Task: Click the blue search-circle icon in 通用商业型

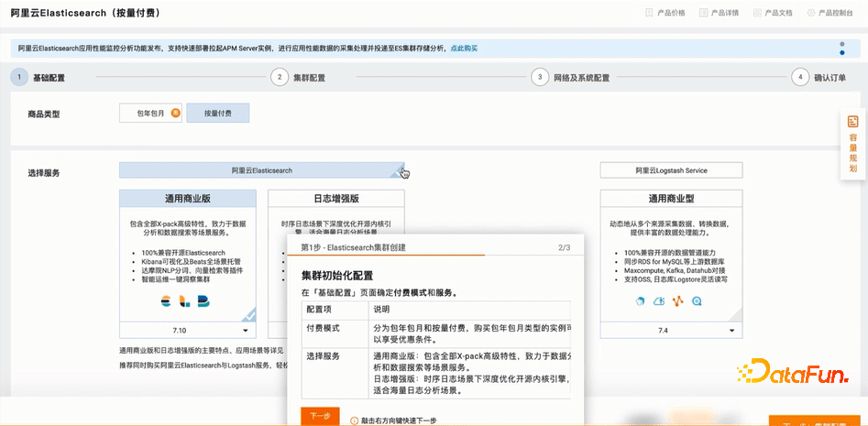Action: point(697,301)
